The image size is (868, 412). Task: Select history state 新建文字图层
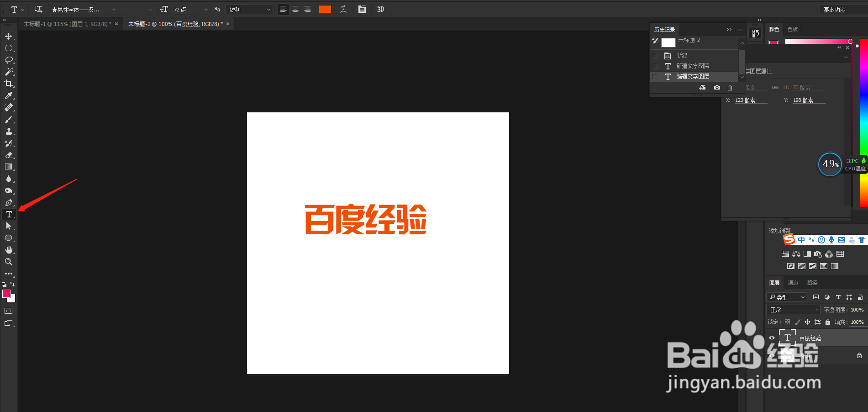pos(694,66)
